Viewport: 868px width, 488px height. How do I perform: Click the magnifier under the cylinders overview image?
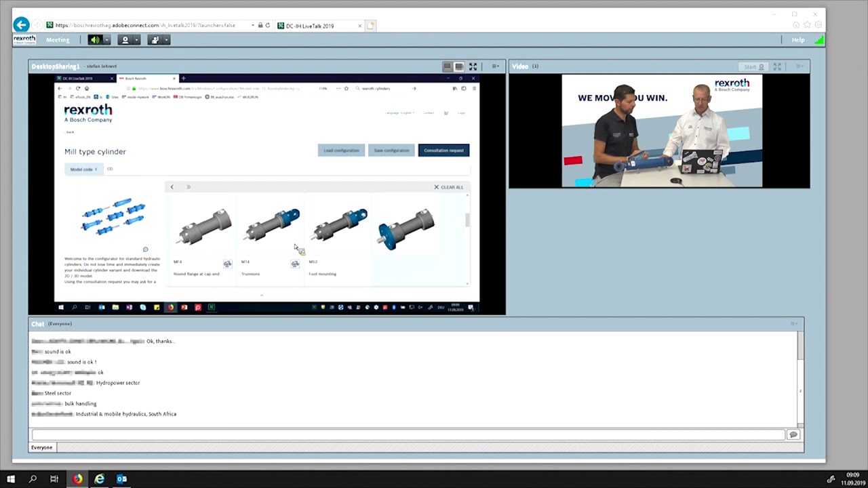click(x=145, y=249)
